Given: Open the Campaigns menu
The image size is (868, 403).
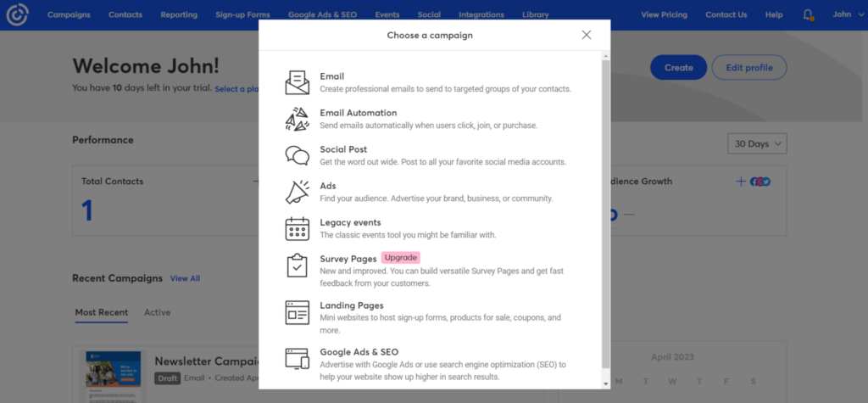Looking at the screenshot, I should tap(69, 14).
